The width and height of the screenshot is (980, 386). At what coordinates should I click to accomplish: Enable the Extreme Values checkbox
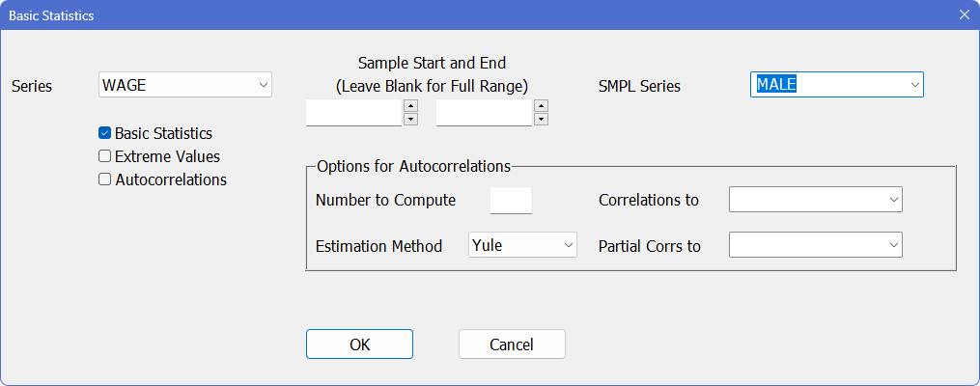(x=105, y=156)
